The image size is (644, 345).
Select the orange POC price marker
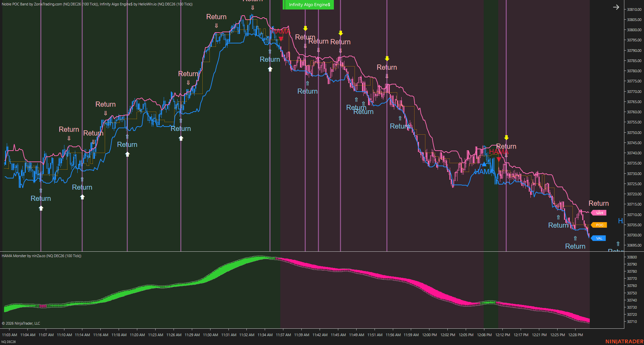point(599,225)
